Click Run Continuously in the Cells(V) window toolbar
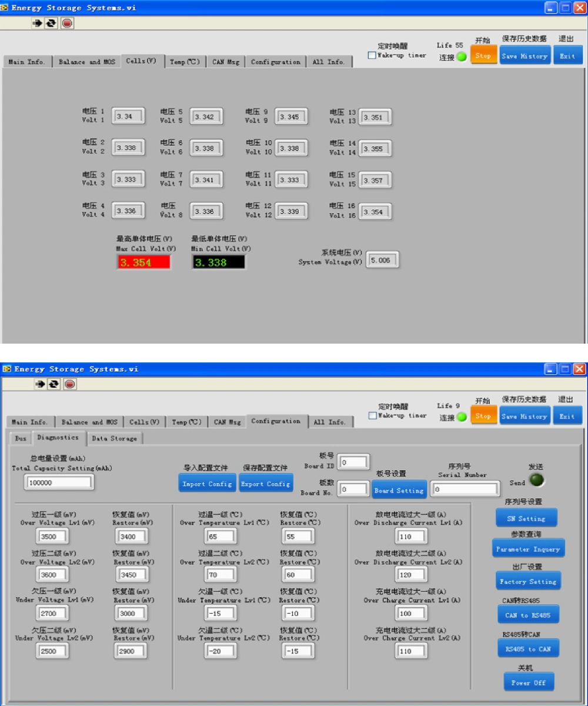This screenshot has height=706, width=588. tap(52, 24)
